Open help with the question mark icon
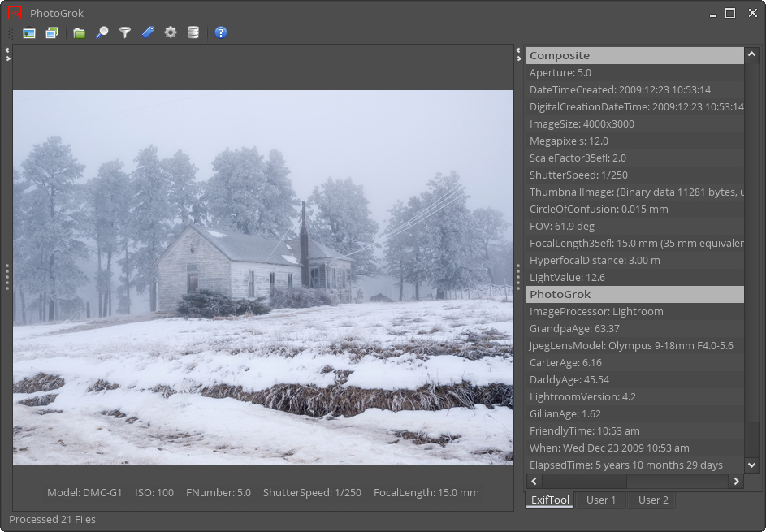766x532 pixels. [x=220, y=32]
